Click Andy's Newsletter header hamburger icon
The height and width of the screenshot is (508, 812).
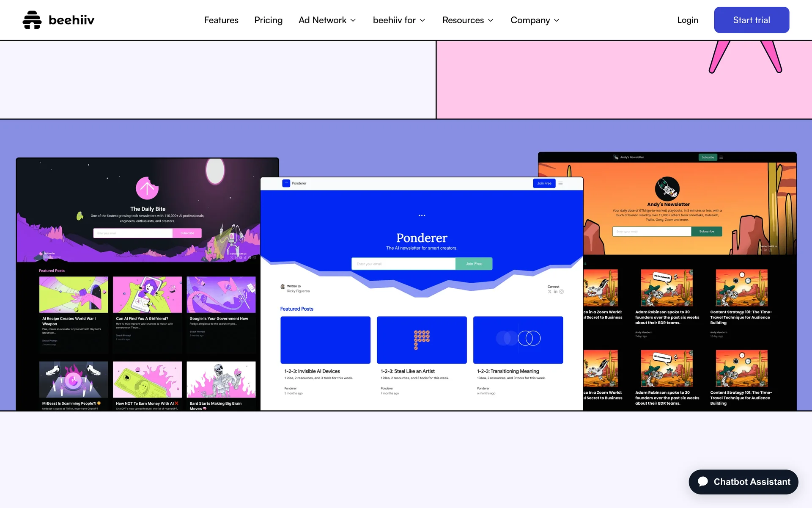pyautogui.click(x=721, y=157)
